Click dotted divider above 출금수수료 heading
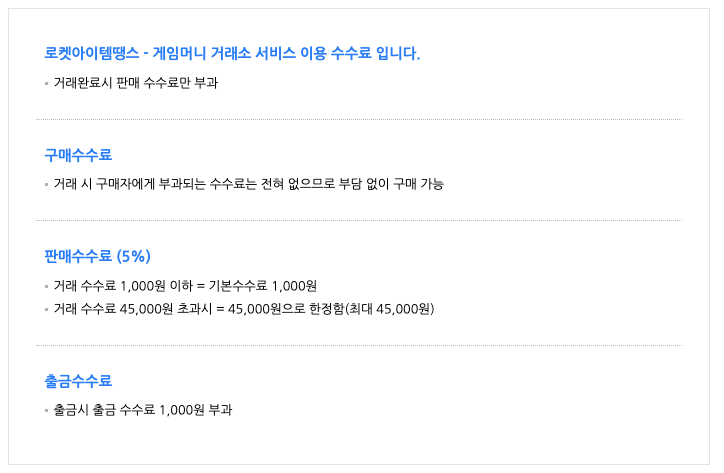 (358, 345)
